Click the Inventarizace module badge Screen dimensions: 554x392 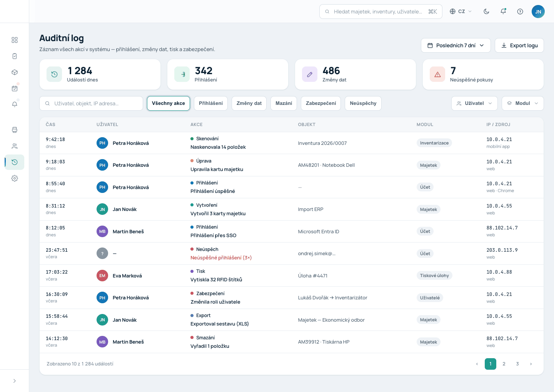434,143
